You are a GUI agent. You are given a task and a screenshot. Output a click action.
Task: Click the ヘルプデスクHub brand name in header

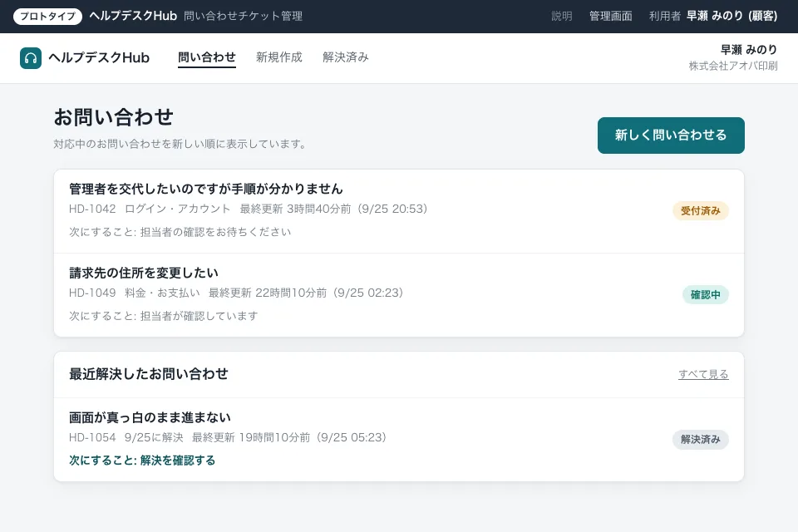(99, 57)
